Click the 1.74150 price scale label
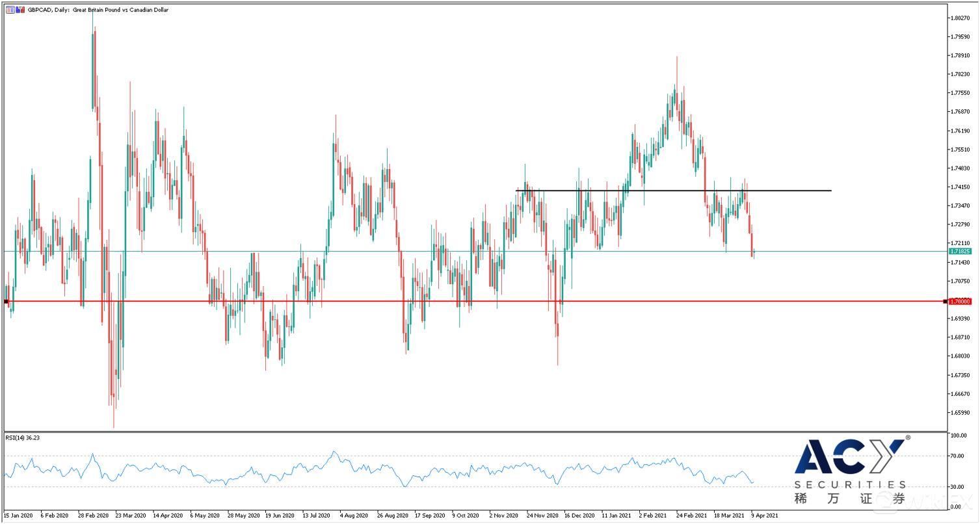 tap(960, 187)
